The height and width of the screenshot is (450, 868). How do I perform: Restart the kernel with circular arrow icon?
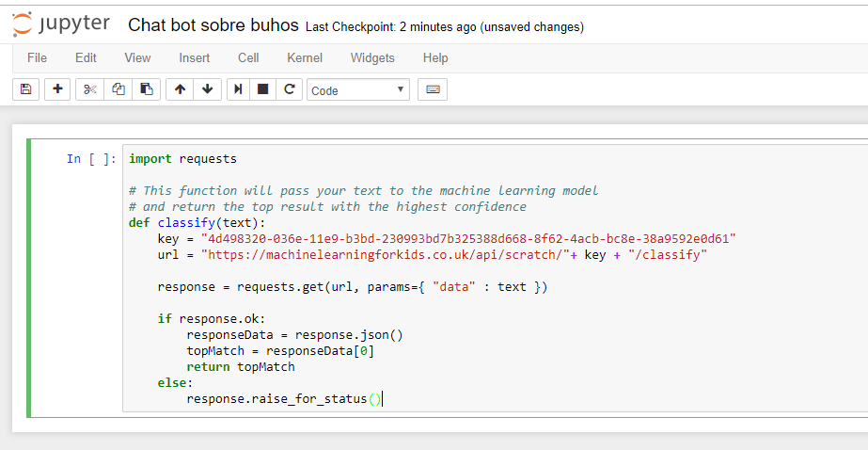pos(289,89)
